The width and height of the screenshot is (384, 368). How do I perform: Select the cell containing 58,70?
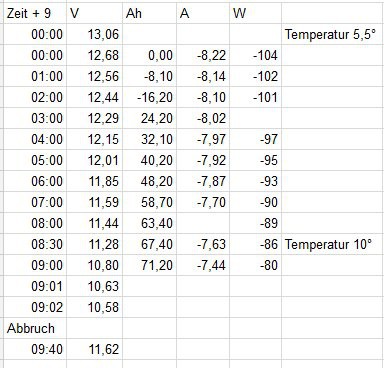149,202
